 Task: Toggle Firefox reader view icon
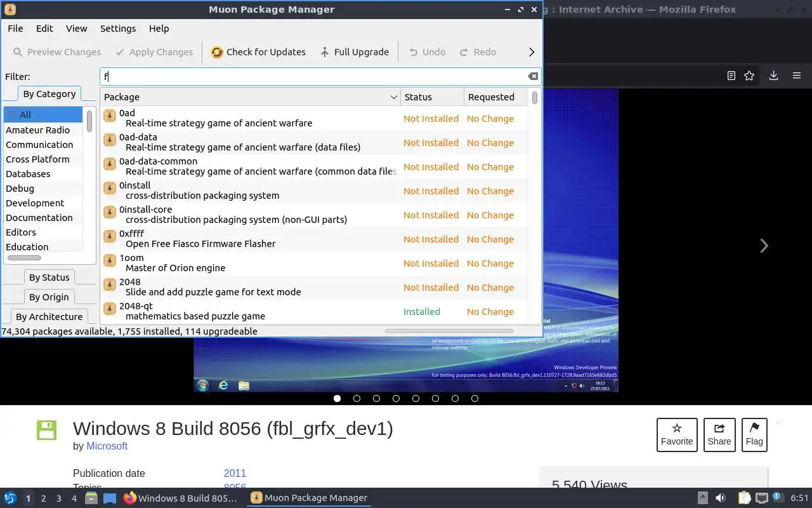pyautogui.click(x=731, y=76)
